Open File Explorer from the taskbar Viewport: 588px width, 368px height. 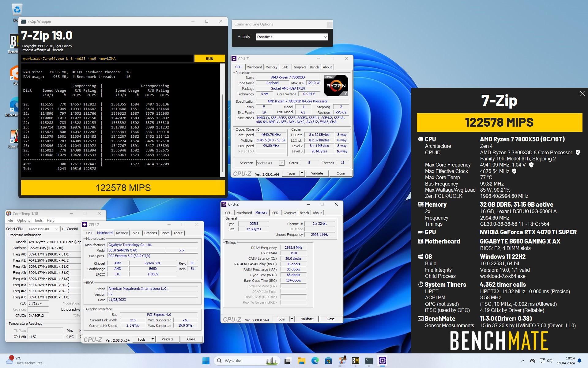pyautogui.click(x=302, y=361)
